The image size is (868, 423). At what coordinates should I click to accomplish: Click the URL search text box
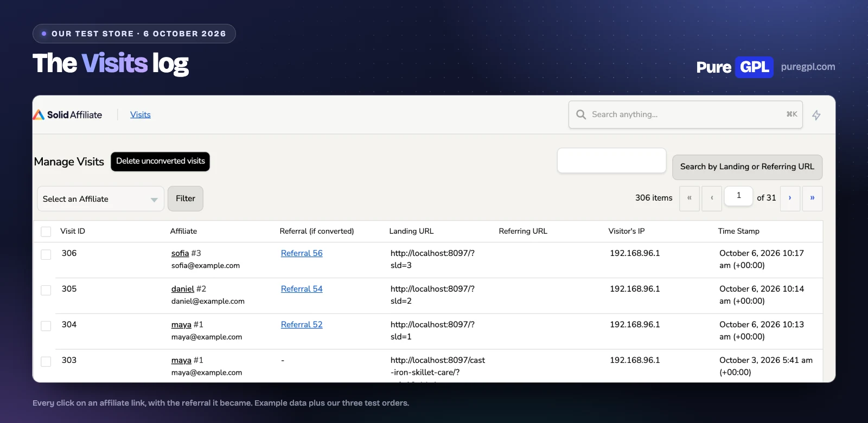coord(612,161)
